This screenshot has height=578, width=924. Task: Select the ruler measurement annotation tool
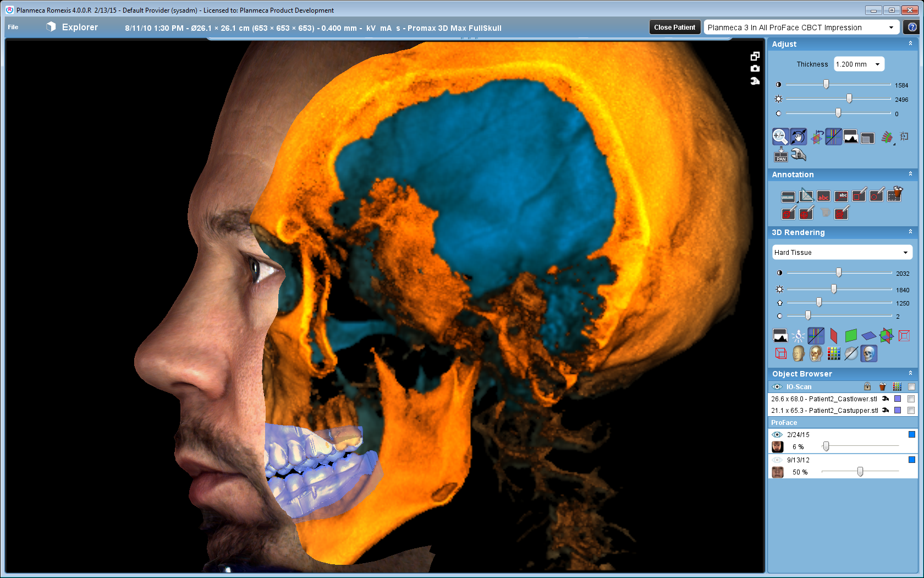pos(788,197)
